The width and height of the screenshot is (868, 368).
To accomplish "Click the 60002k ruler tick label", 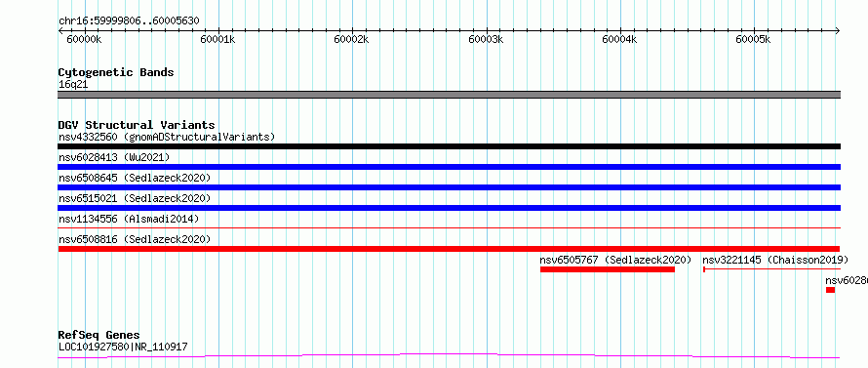I will 352,40.
